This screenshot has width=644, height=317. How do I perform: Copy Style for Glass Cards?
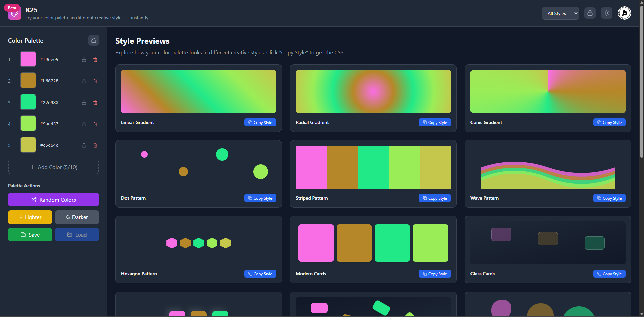pos(609,274)
